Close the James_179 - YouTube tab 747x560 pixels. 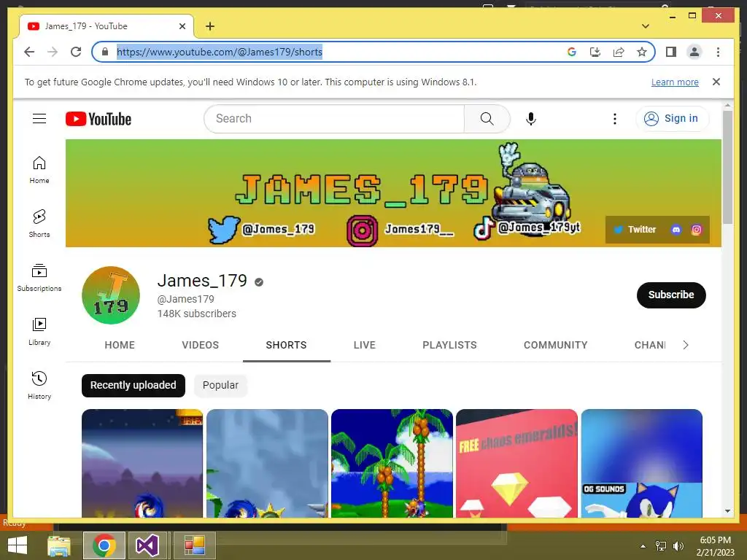point(182,26)
